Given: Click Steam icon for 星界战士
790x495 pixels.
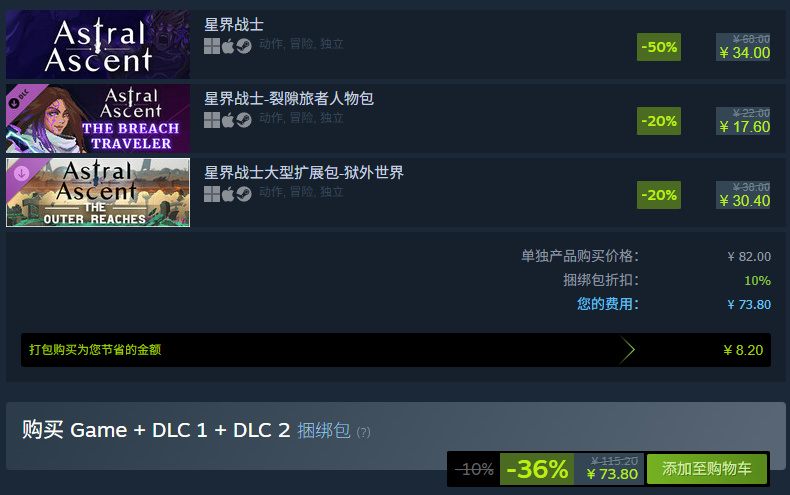Looking at the screenshot, I should [x=244, y=46].
